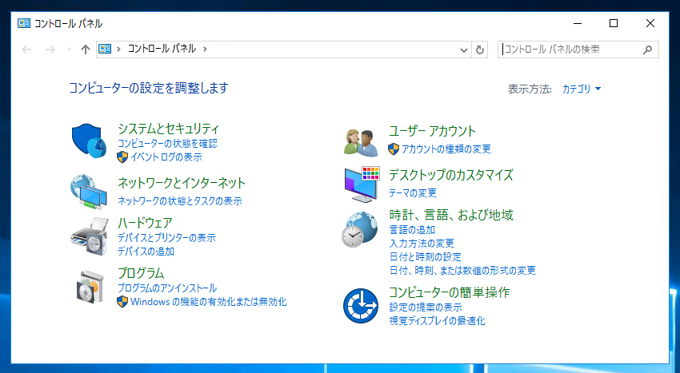The image size is (680, 373).
Task: Open the コンピューターの簡単操作 icon
Action: tap(360, 306)
